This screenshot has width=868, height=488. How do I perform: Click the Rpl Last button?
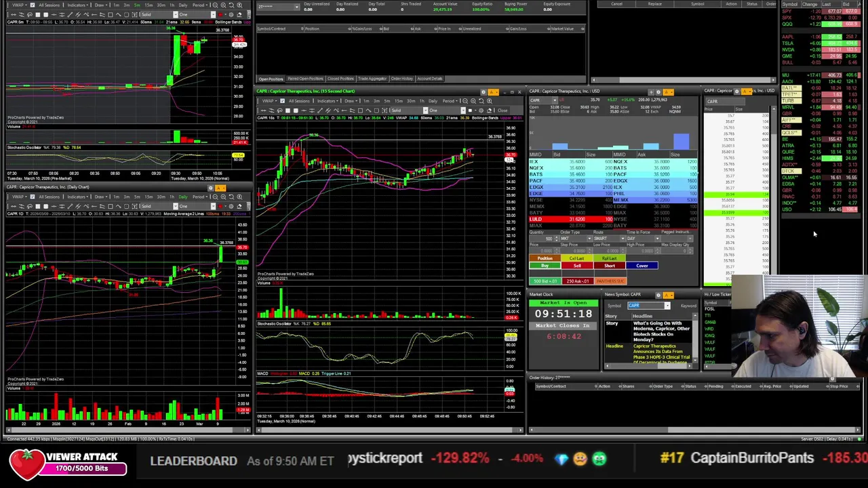(610, 258)
